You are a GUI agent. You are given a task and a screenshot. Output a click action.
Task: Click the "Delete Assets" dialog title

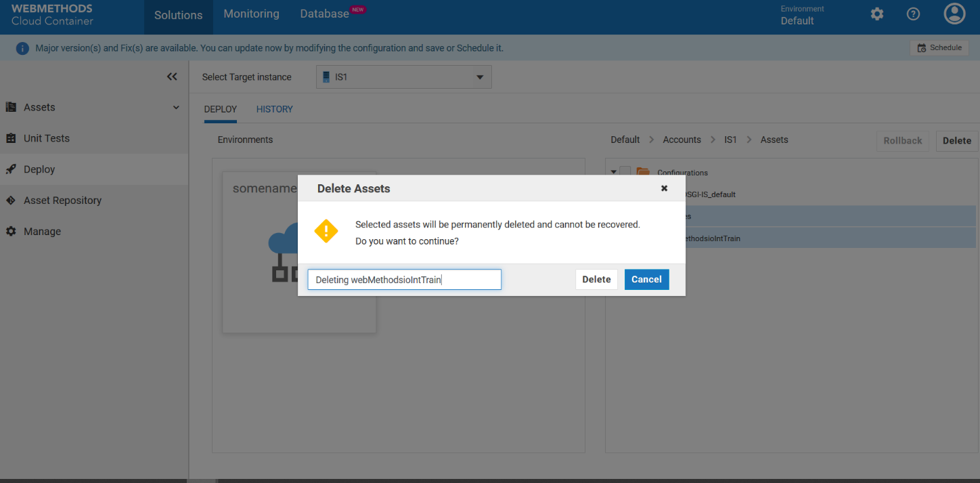(354, 188)
